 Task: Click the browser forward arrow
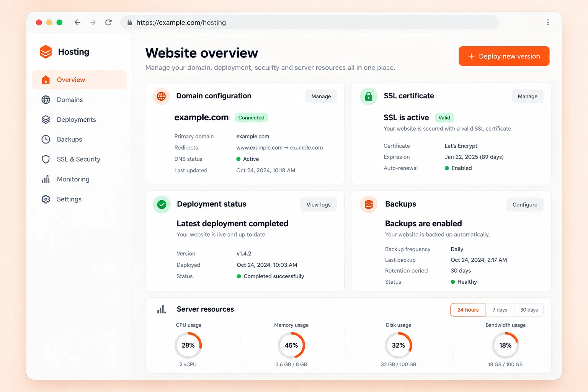pyautogui.click(x=93, y=23)
